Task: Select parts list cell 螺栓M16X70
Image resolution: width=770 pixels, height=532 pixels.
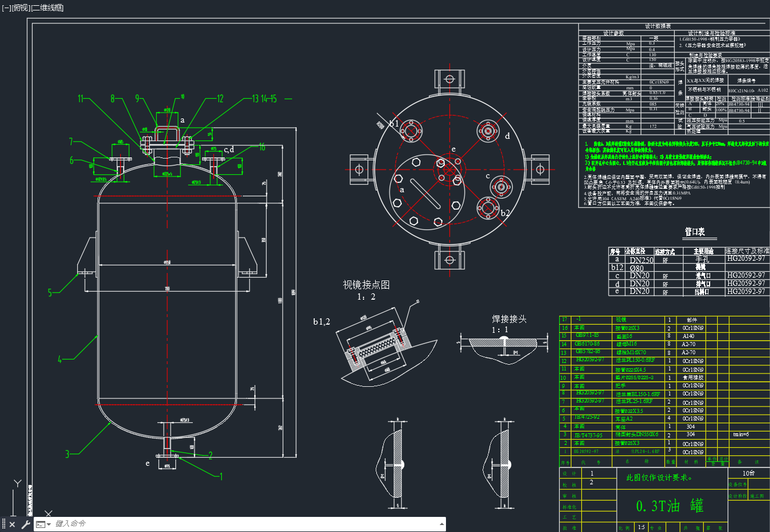Action: [x=631, y=353]
